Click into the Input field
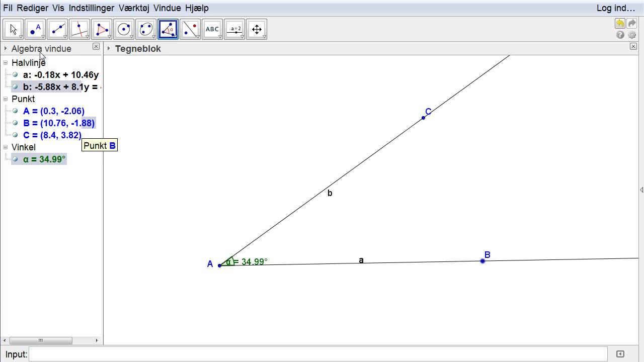This screenshot has width=644, height=362. [318, 354]
